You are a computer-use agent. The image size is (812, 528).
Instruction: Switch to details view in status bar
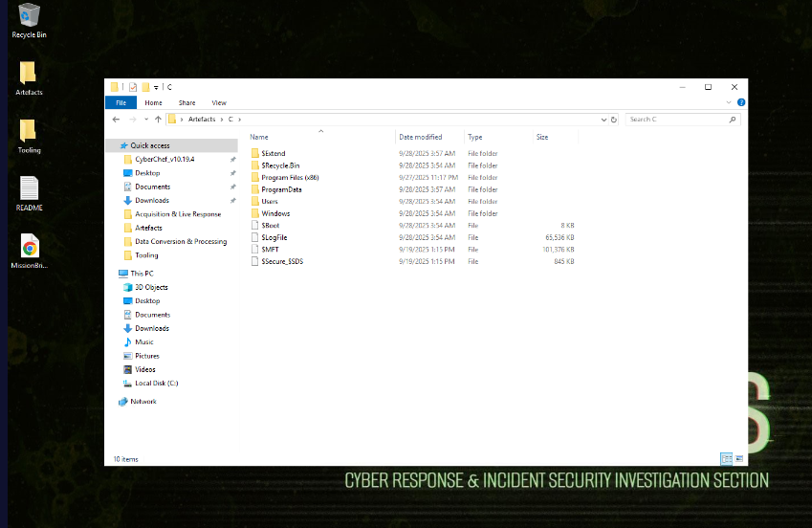pyautogui.click(x=725, y=459)
